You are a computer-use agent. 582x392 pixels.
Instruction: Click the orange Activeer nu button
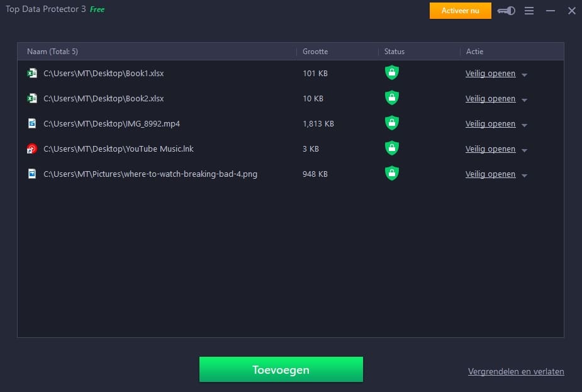pyautogui.click(x=461, y=11)
